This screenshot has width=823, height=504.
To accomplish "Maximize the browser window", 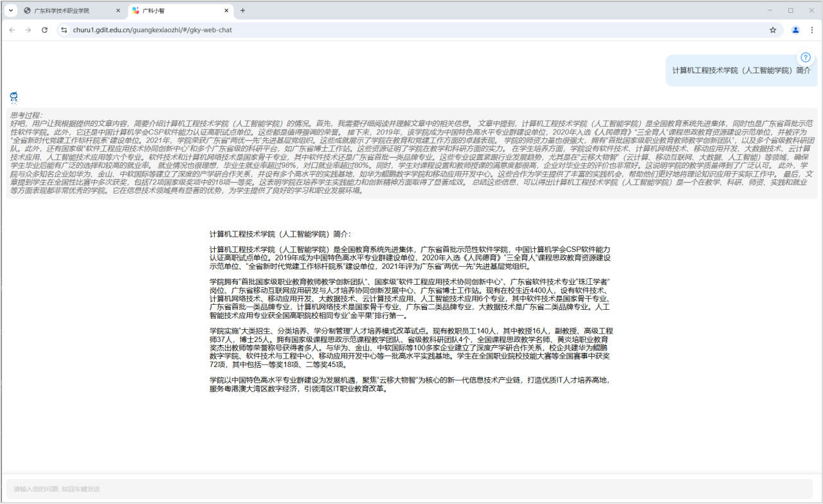I will click(x=790, y=10).
